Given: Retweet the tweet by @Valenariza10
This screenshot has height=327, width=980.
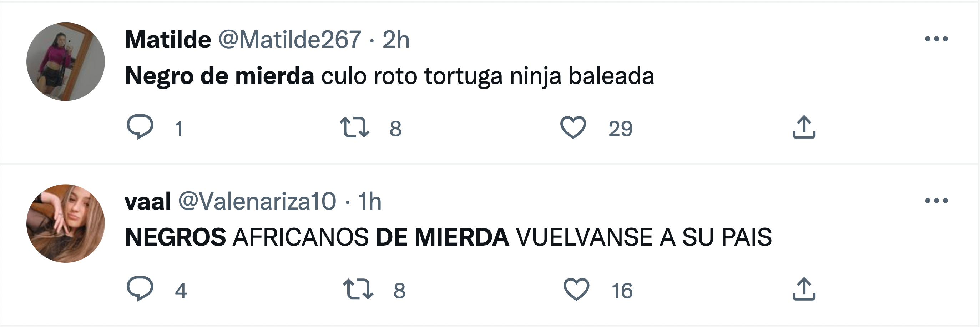Looking at the screenshot, I should 358,289.
